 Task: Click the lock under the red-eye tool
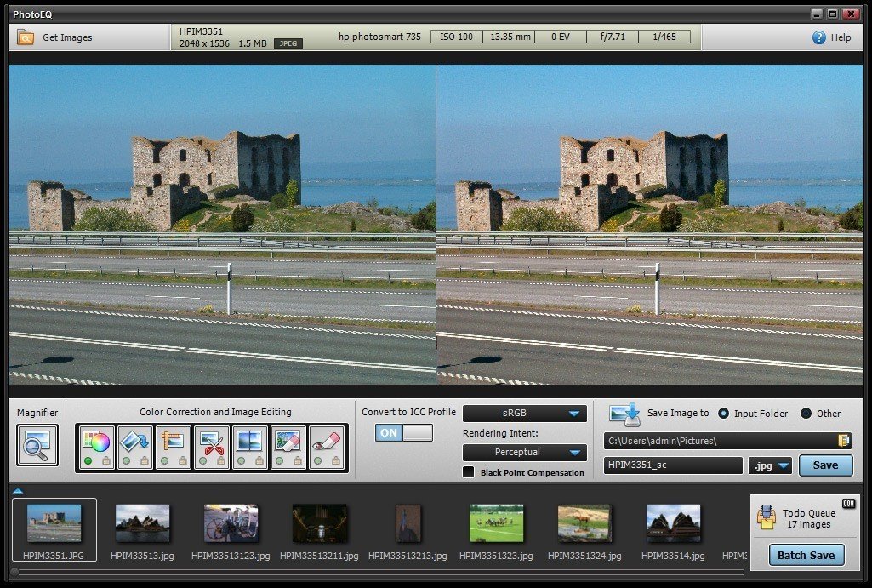pyautogui.click(x=336, y=460)
